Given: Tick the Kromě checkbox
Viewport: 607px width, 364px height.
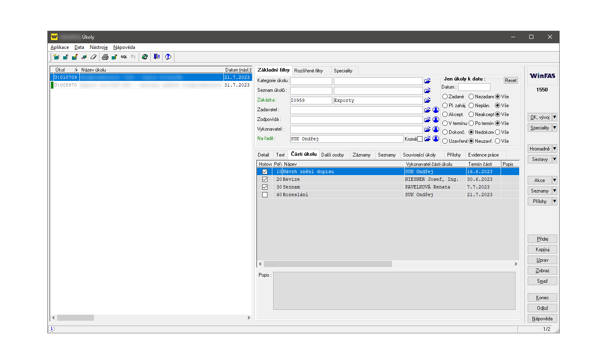Looking at the screenshot, I should click(x=420, y=139).
